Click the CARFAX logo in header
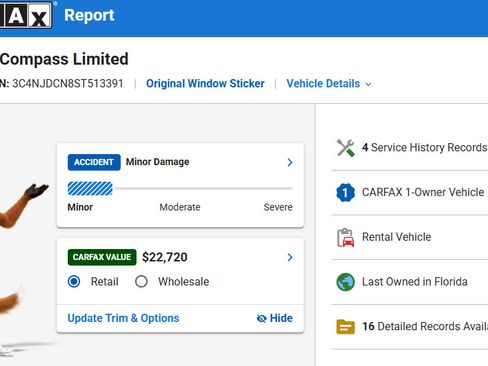The image size is (488, 366). [x=26, y=15]
